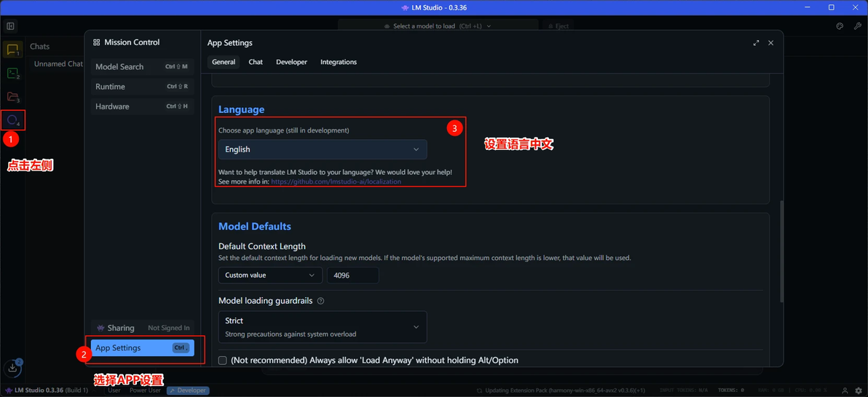
Task: Collapse the sidebar with the panel toggle icon
Action: pos(10,26)
